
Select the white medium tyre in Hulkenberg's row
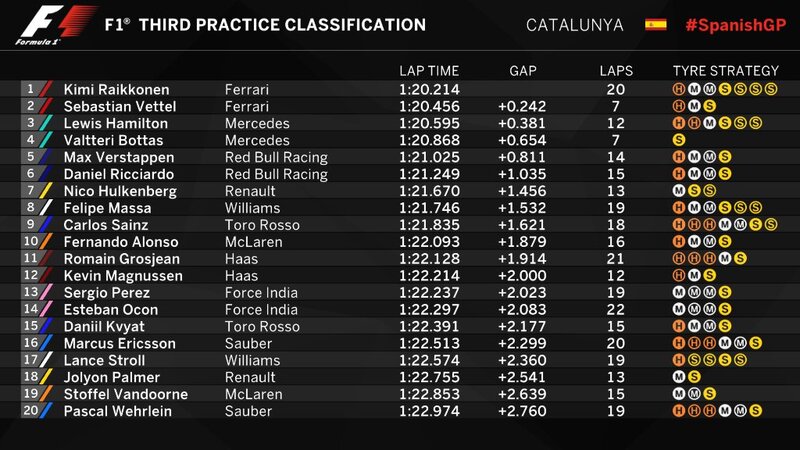679,190
